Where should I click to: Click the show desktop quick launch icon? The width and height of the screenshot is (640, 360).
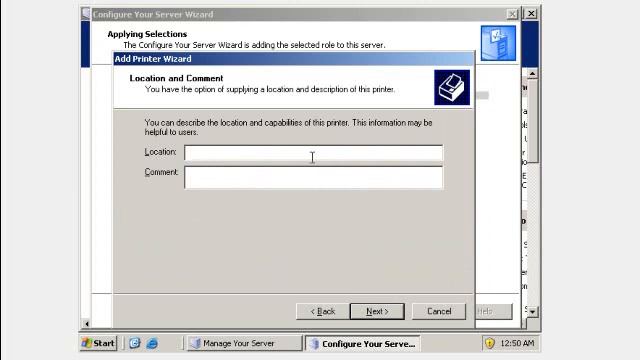[x=135, y=343]
